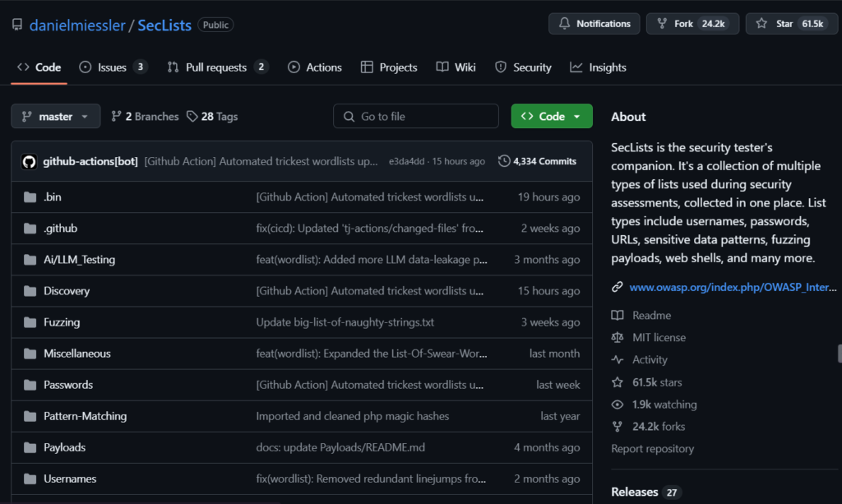Click the page vertical scrollbar thumb
This screenshot has width=842, height=504.
click(x=840, y=354)
